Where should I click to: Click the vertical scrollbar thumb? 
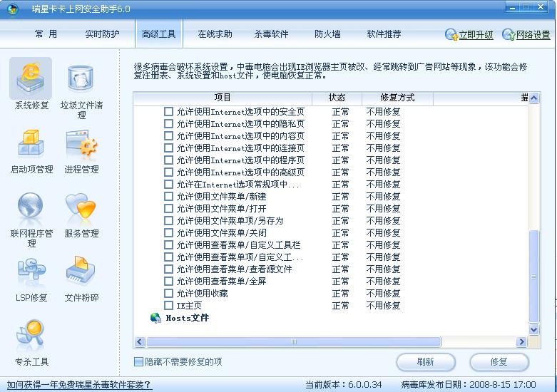pyautogui.click(x=534, y=277)
